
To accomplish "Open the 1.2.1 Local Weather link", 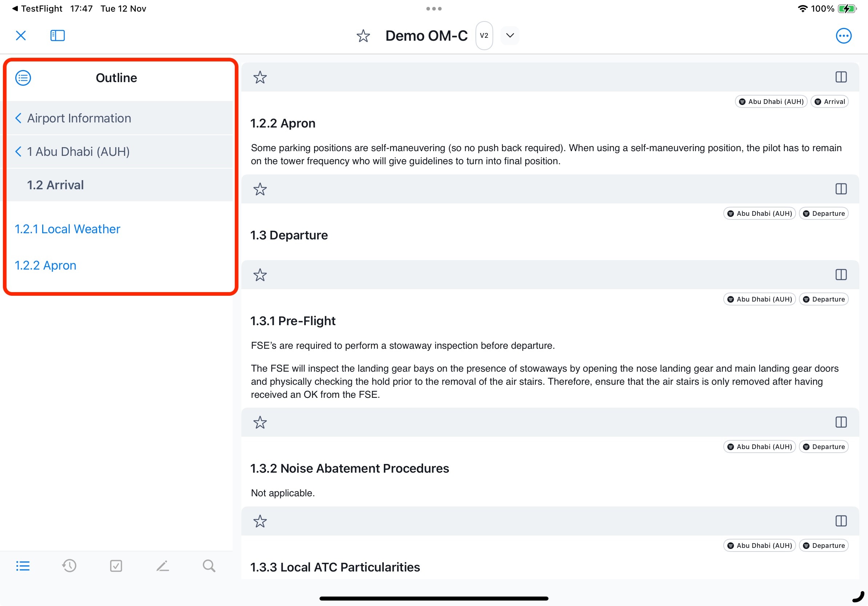I will 67,229.
